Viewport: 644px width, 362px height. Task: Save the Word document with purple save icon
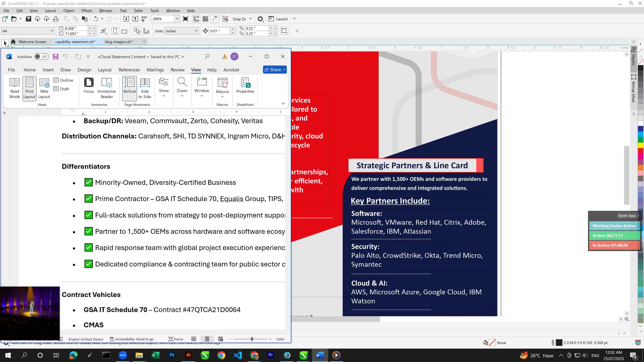pos(56,57)
